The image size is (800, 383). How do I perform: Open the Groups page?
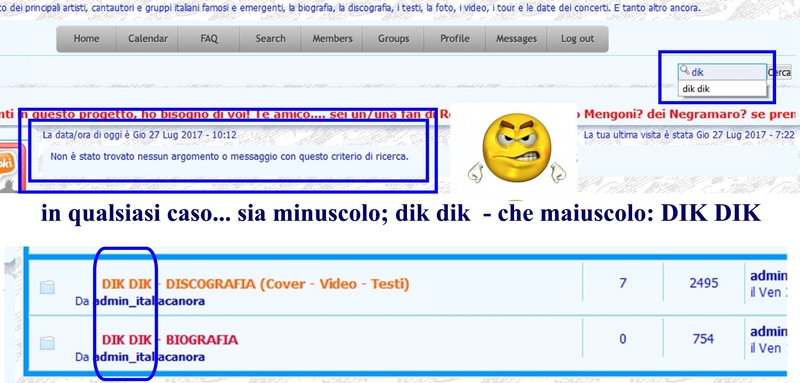pos(393,39)
